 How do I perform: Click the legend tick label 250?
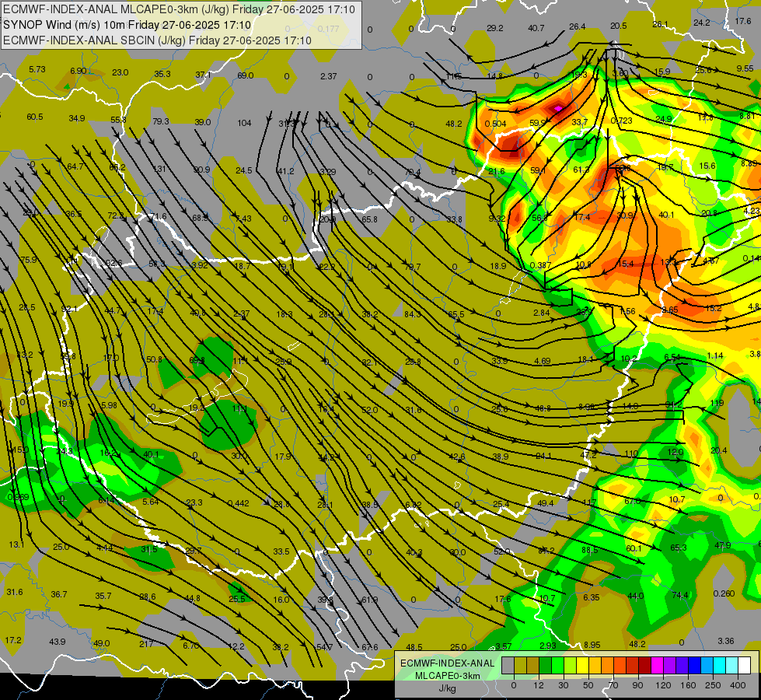713,685
